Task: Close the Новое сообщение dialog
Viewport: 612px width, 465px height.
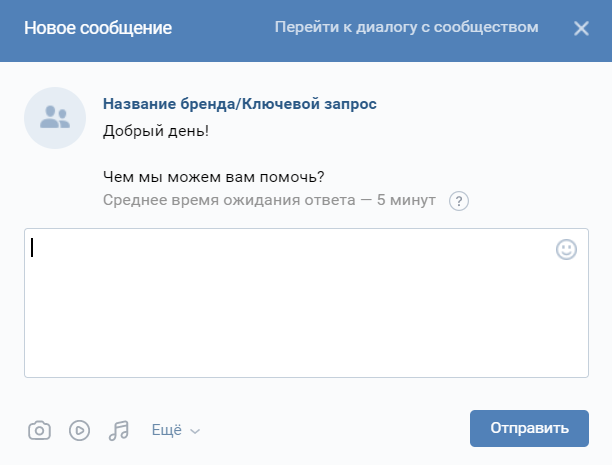Action: point(581,28)
